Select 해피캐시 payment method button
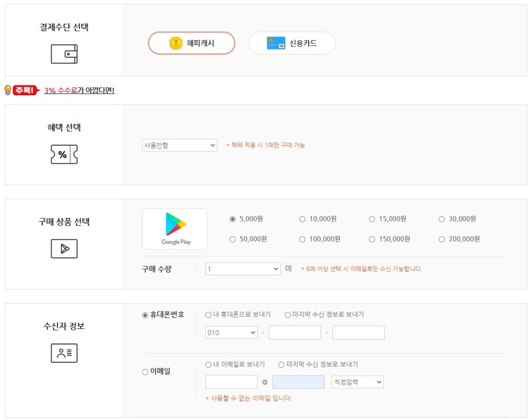531x420 pixels. click(191, 43)
